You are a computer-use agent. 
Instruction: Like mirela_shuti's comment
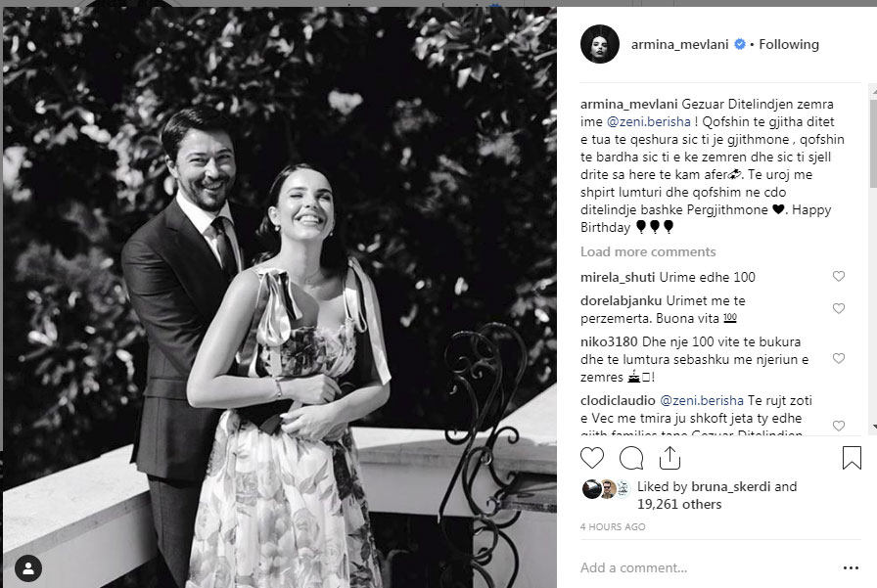(839, 276)
